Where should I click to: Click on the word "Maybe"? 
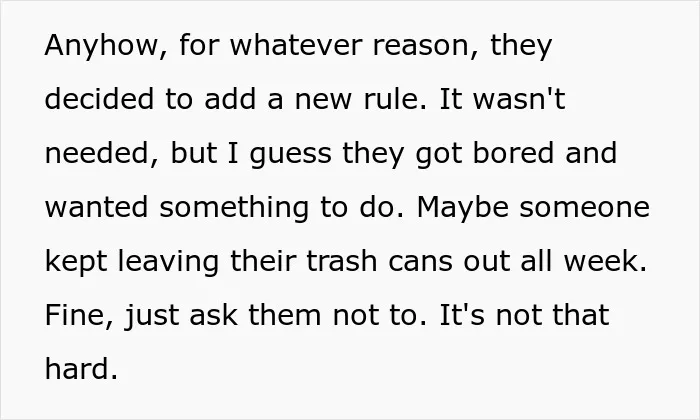point(462,208)
